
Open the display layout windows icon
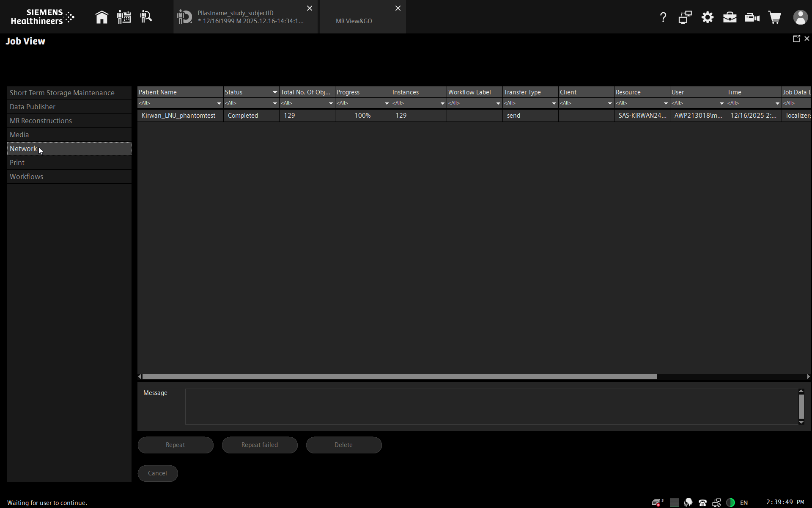(x=685, y=17)
